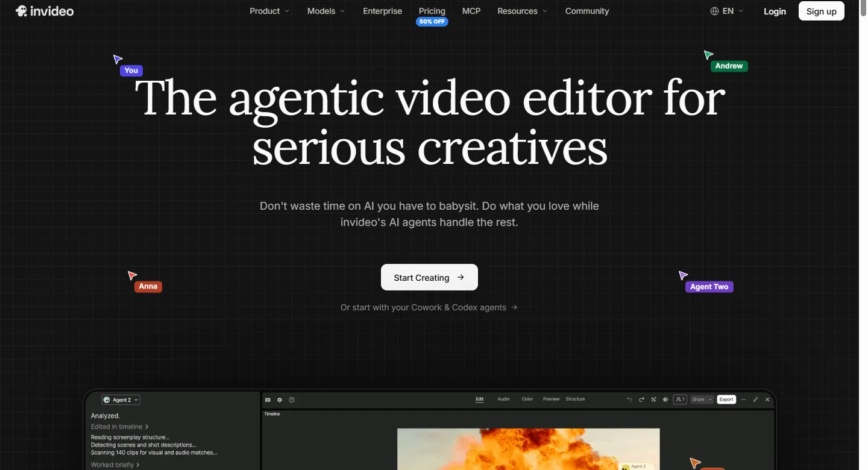Open Cowork & Codex agents link
Image resolution: width=868 pixels, height=470 pixels.
coord(429,307)
